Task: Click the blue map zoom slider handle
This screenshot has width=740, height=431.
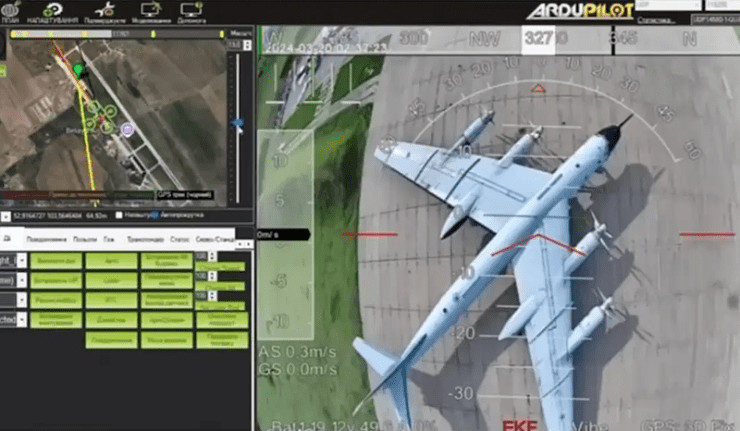Action: pos(237,124)
